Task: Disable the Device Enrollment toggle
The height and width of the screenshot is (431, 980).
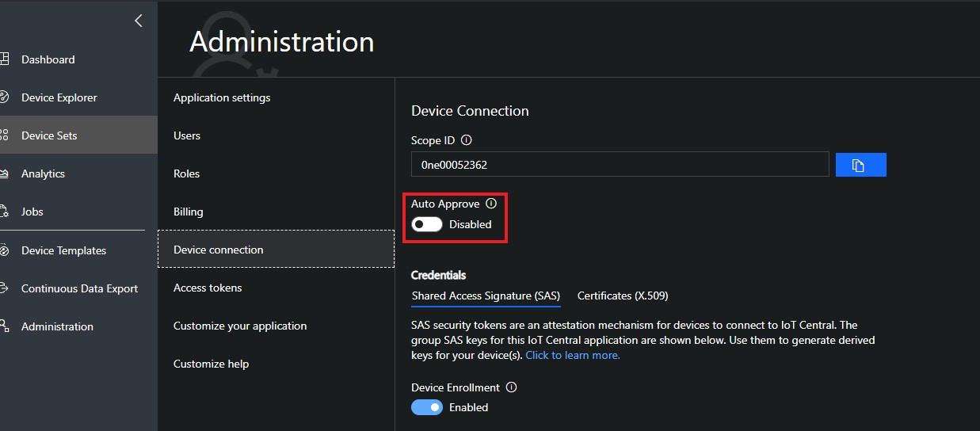Action: click(427, 407)
